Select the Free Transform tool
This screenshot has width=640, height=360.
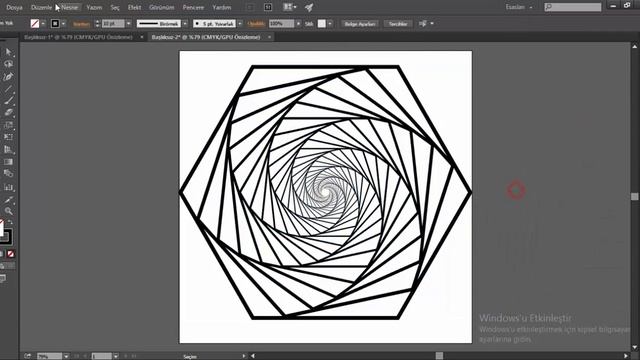(x=8, y=137)
